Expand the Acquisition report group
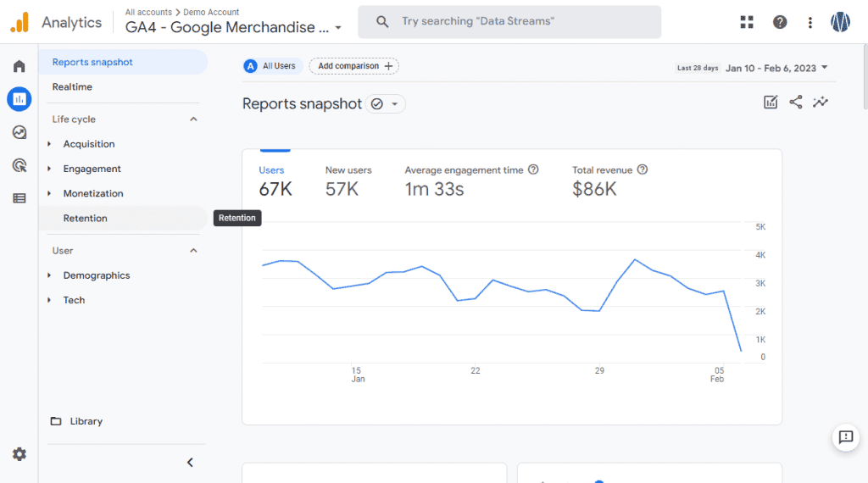868x483 pixels. pyautogui.click(x=88, y=144)
